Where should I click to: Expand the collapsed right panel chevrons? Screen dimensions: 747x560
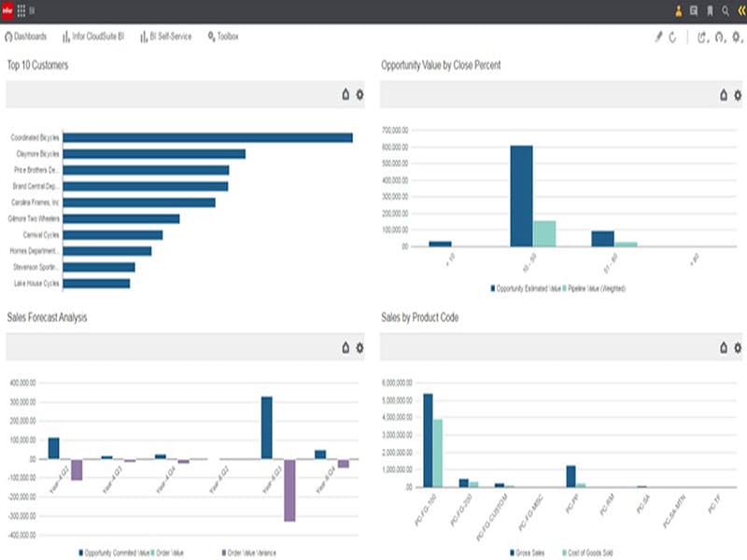(740, 11)
